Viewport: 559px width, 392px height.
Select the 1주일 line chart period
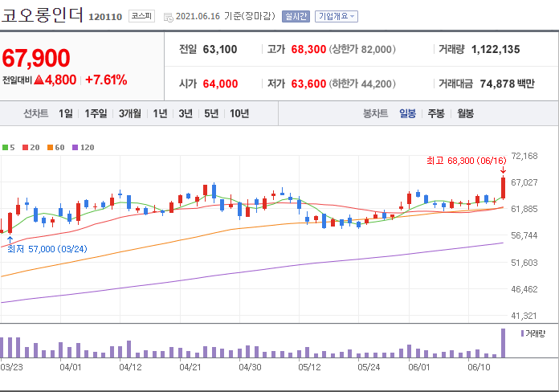(96, 114)
